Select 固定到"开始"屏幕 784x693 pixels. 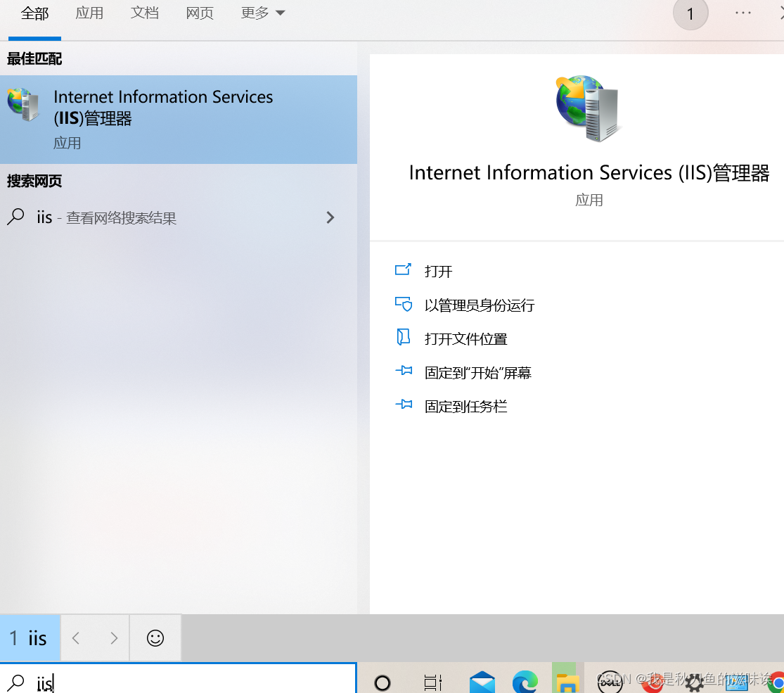point(477,372)
